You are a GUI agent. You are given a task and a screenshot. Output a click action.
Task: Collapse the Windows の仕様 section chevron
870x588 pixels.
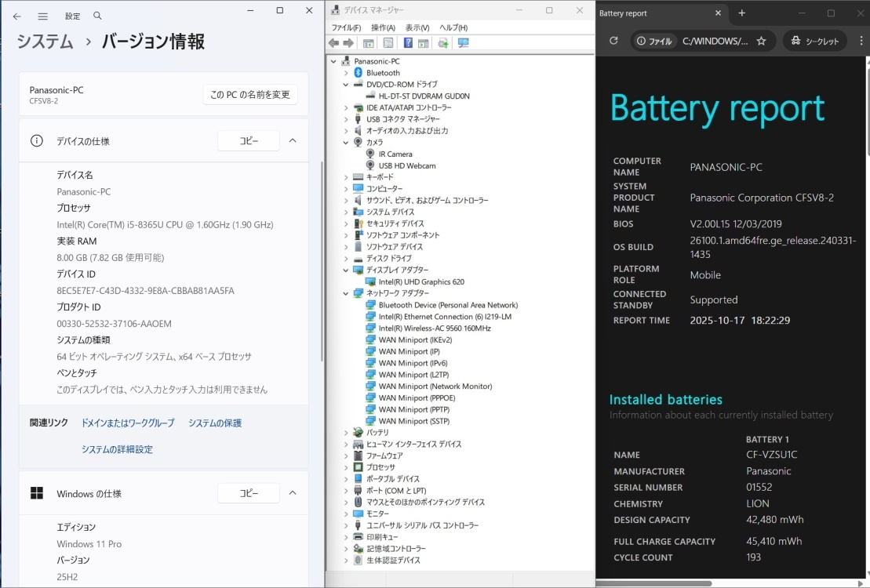point(293,493)
